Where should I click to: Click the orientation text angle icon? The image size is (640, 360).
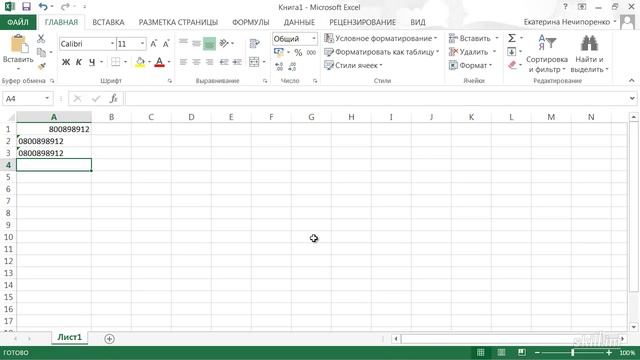(224, 43)
